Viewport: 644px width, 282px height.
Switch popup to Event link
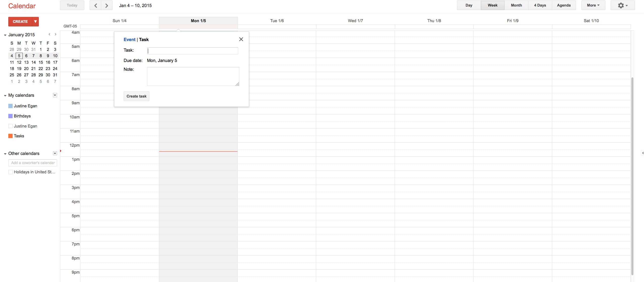[x=129, y=40]
